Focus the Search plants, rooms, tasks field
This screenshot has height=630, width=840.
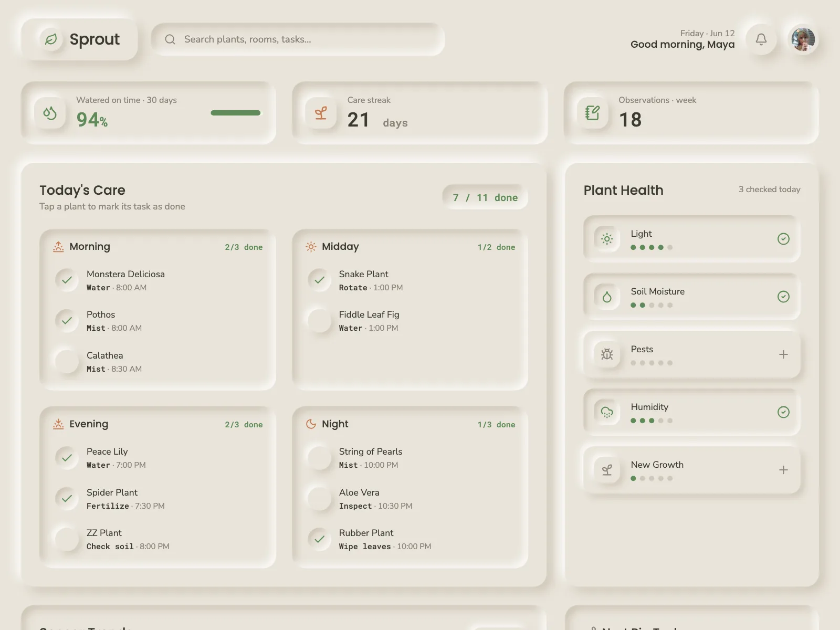pos(298,39)
